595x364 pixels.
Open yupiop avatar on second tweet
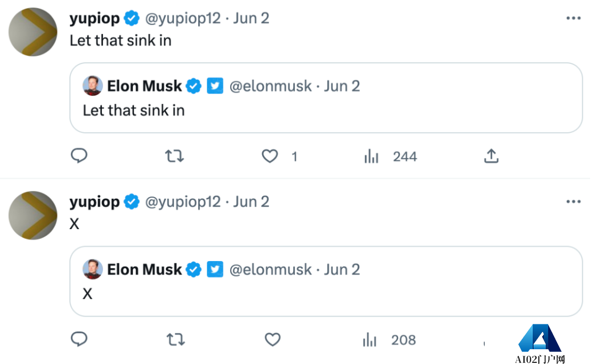coord(33,215)
